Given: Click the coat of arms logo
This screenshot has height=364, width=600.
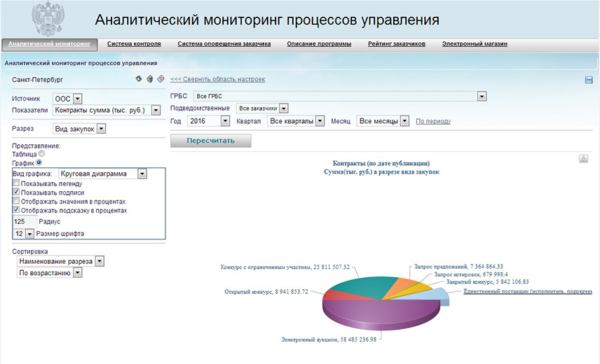Looking at the screenshot, I should pyautogui.click(x=48, y=20).
